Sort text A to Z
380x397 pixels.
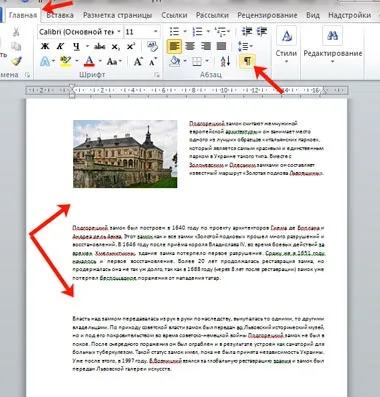click(x=225, y=61)
